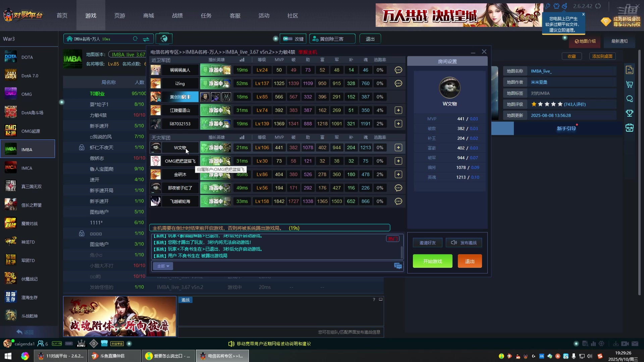The height and width of the screenshot is (362, 644).
Task: Click the lock icon on 虾仁不夜天 room
Action: click(x=82, y=147)
